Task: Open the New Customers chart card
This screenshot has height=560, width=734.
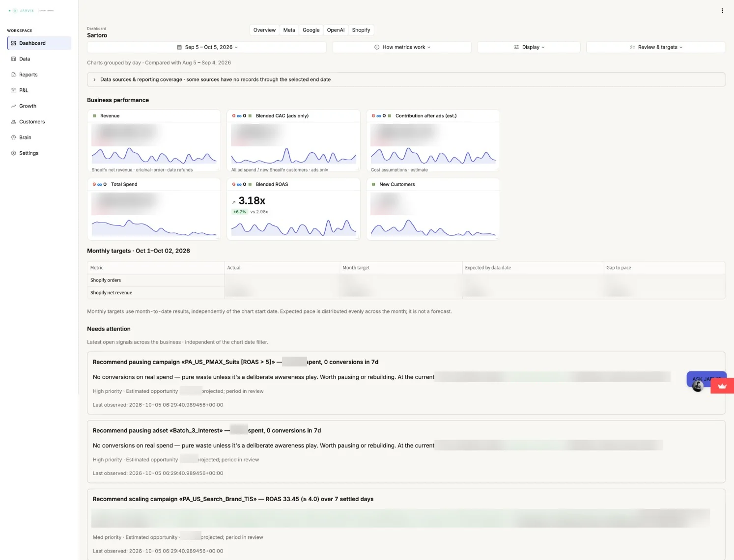Action: tap(433, 209)
